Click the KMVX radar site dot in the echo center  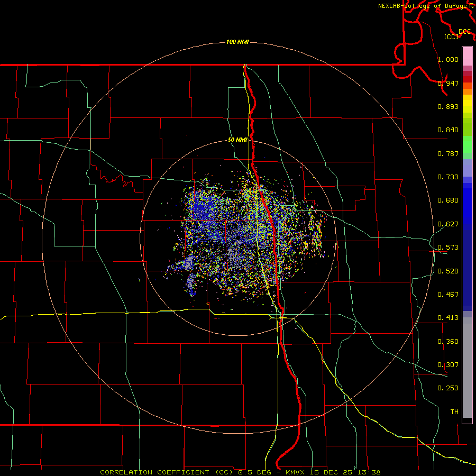pyautogui.click(x=239, y=237)
